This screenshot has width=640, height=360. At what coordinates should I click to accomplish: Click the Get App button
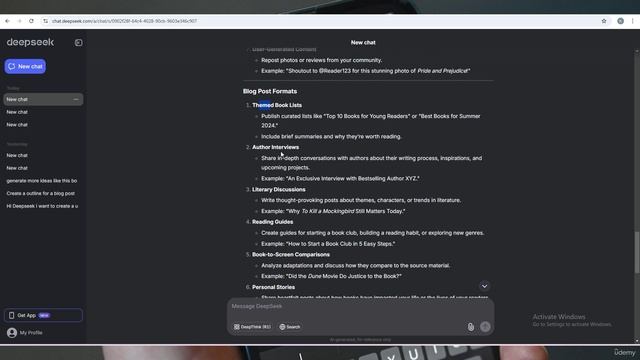tap(43, 315)
